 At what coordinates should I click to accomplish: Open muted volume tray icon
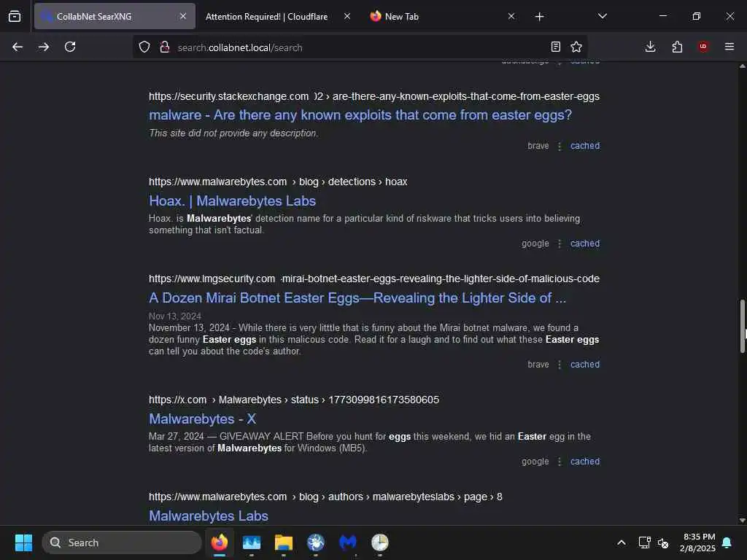(x=662, y=542)
